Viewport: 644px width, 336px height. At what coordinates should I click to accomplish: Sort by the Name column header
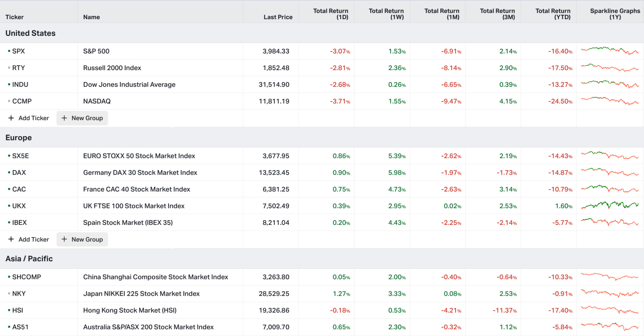point(92,17)
